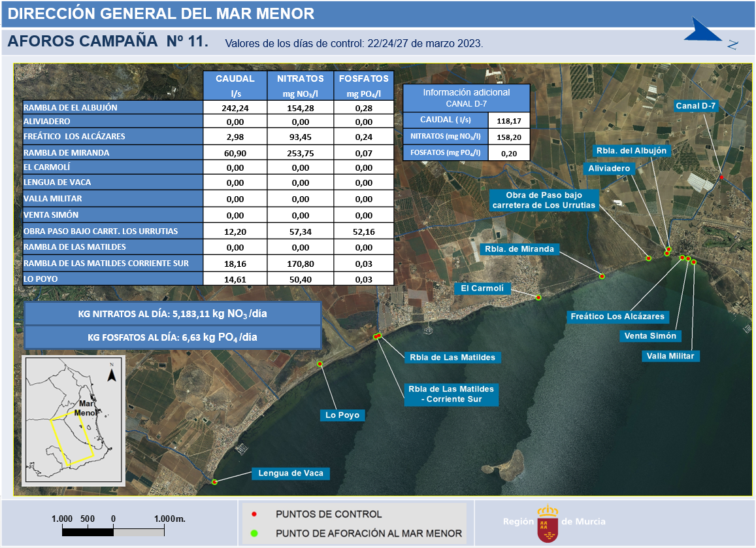Viewport: 756px width, 548px height.
Task: Click the AFOROS CAMPAÑA Nº 11 heading
Action: tap(108, 41)
